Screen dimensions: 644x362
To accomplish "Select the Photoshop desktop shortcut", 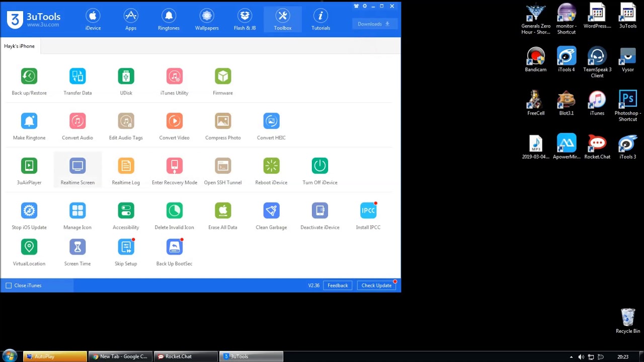I will 627,107.
